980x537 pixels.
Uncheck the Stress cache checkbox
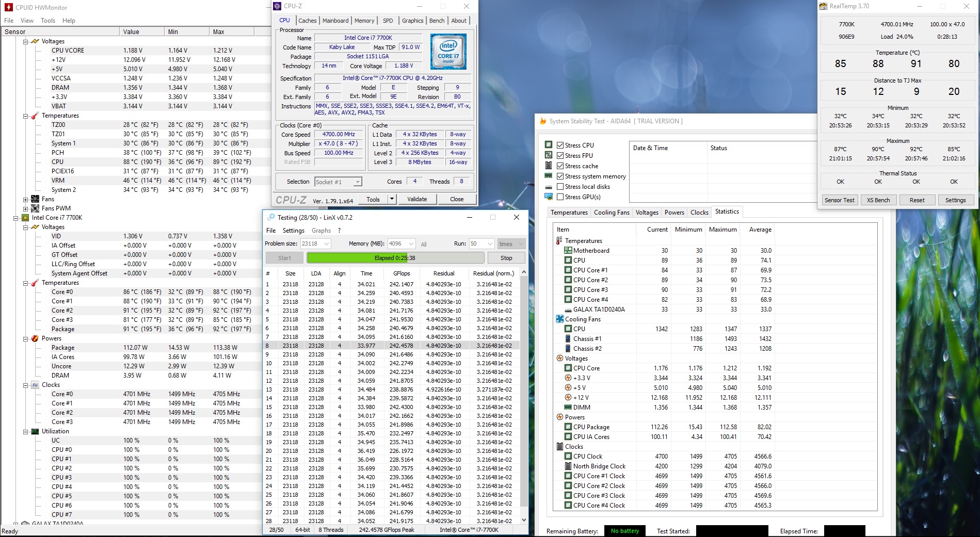tap(560, 166)
